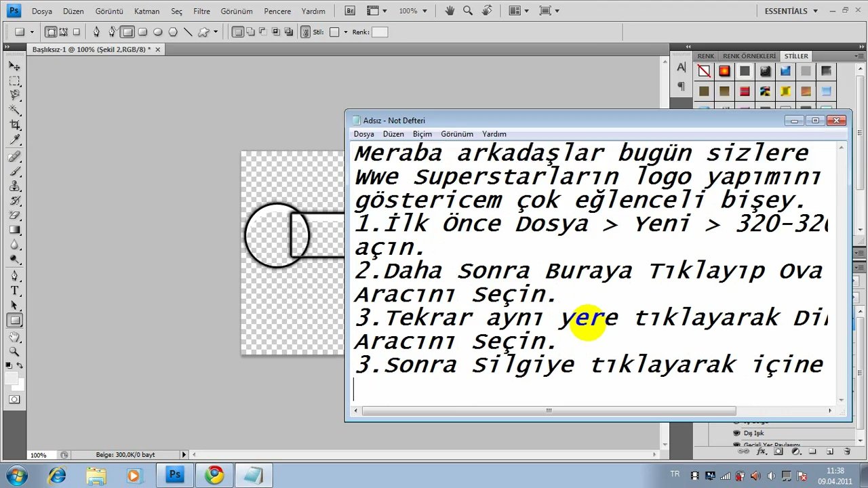Select the Eyedropper tool
The width and height of the screenshot is (868, 488).
(14, 140)
